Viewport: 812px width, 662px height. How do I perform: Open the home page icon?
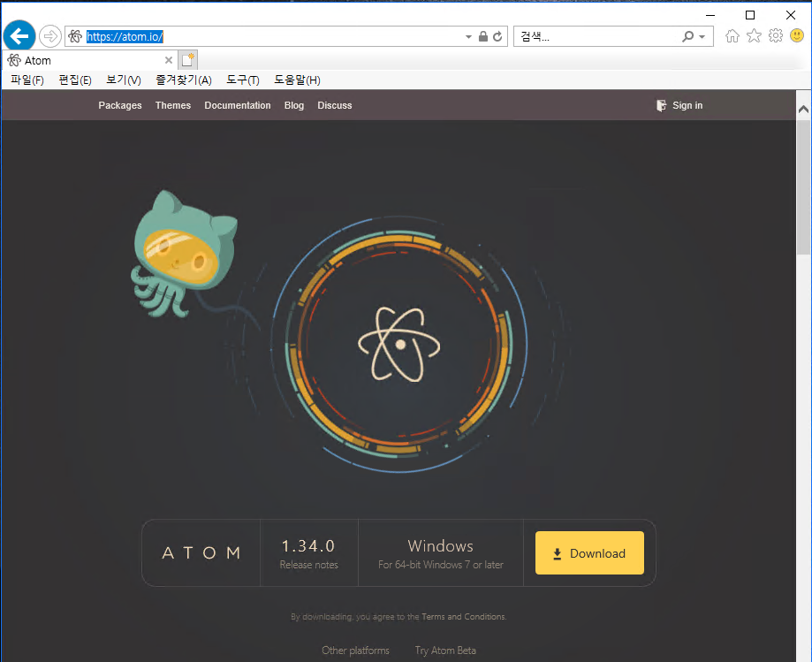[732, 36]
